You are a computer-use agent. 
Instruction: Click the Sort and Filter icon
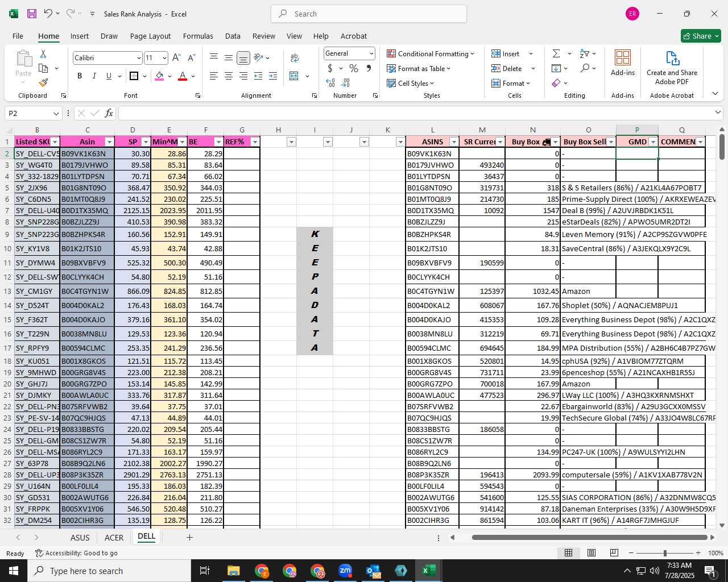(x=585, y=53)
